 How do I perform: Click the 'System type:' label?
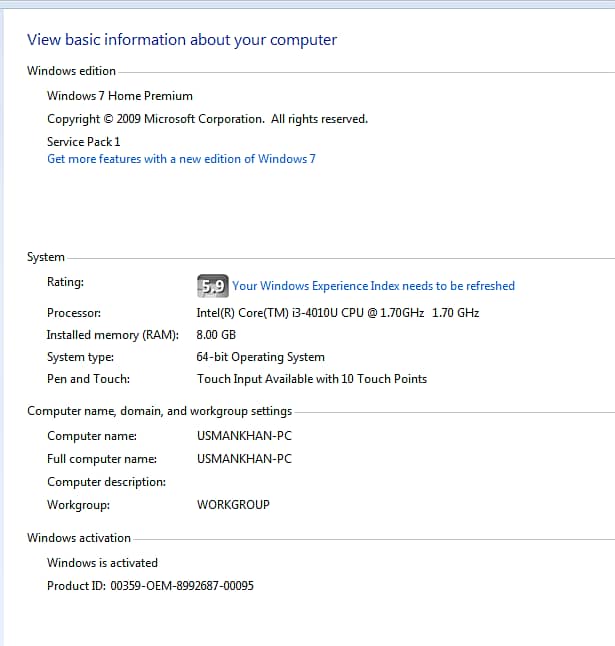pos(80,357)
